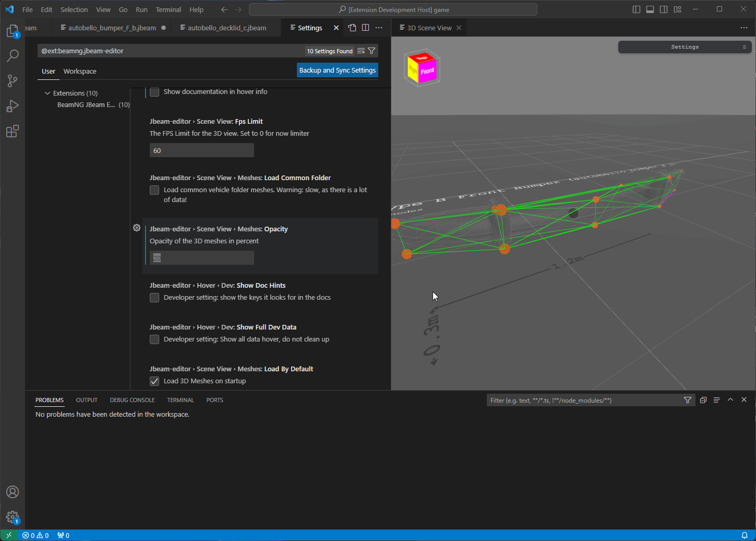Image resolution: width=756 pixels, height=541 pixels.
Task: Click the Problems filter text box
Action: [x=584, y=401]
